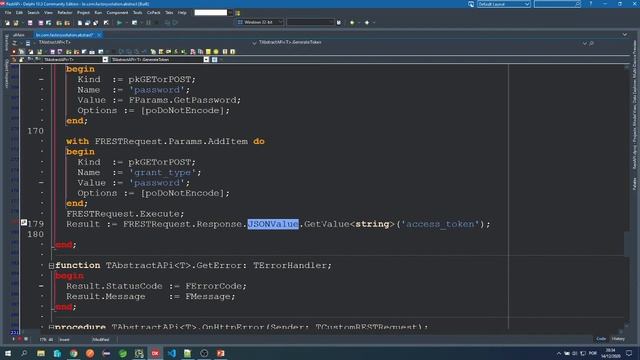Viewport: 640px width, 360px height.
Task: Switch to the Code view tab at bottom
Action: tap(601, 339)
